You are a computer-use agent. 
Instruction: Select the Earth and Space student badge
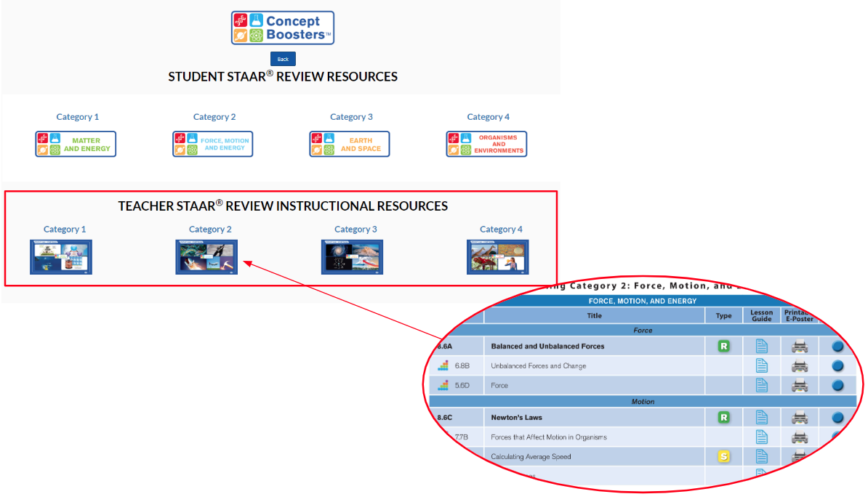click(350, 144)
